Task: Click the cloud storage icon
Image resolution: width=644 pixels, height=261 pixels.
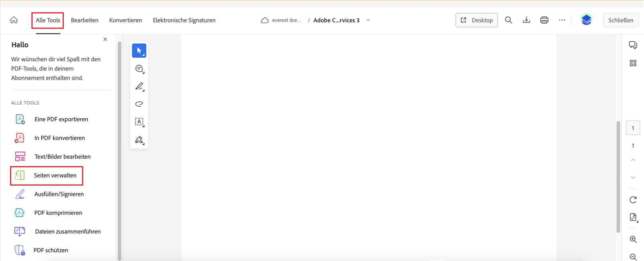Action: pyautogui.click(x=265, y=20)
